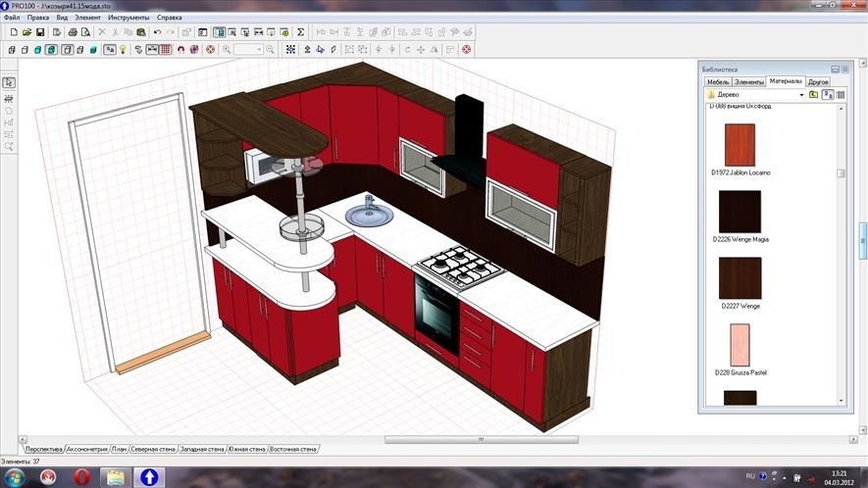The image size is (868, 488).
Task: Open the zoom level combo box
Action: 248,50
